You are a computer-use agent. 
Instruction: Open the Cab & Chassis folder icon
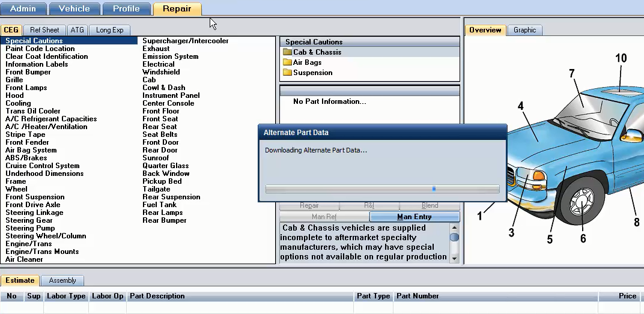pyautogui.click(x=287, y=52)
